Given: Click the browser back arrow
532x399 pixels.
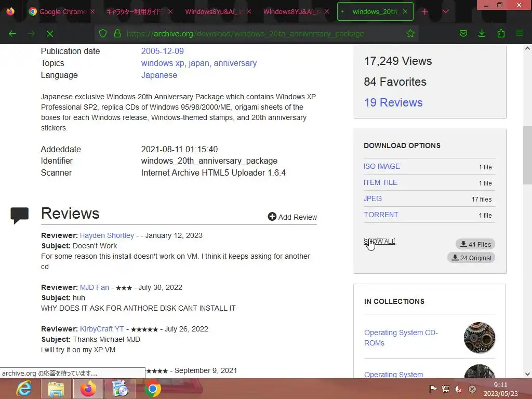Looking at the screenshot, I should pos(12,34).
